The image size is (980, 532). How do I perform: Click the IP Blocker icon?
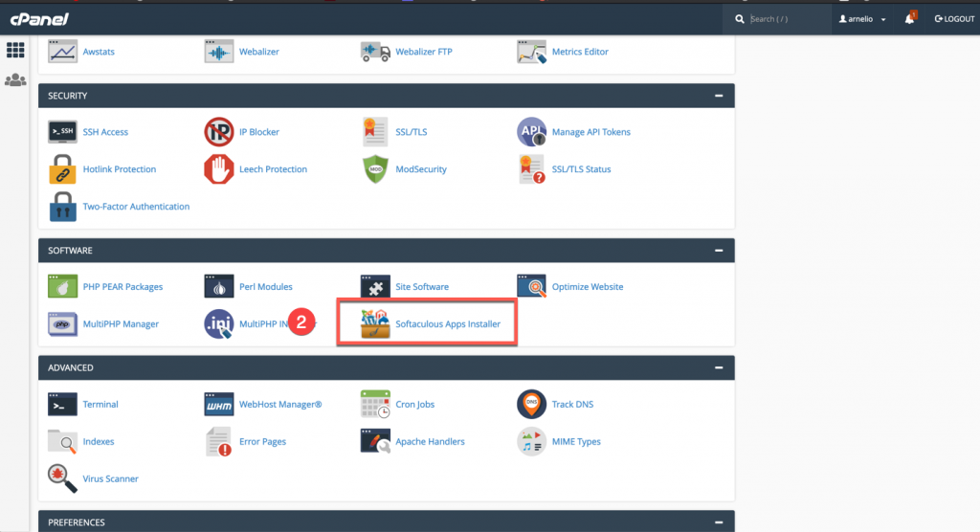(x=218, y=132)
